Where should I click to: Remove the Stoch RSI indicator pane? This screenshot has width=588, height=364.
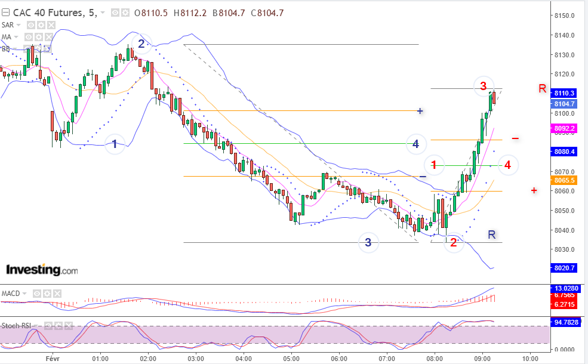[x=68, y=326]
